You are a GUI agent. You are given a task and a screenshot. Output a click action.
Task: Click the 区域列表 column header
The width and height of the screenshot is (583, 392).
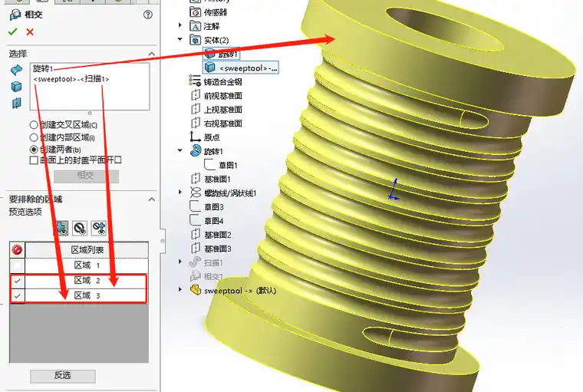coord(87,250)
